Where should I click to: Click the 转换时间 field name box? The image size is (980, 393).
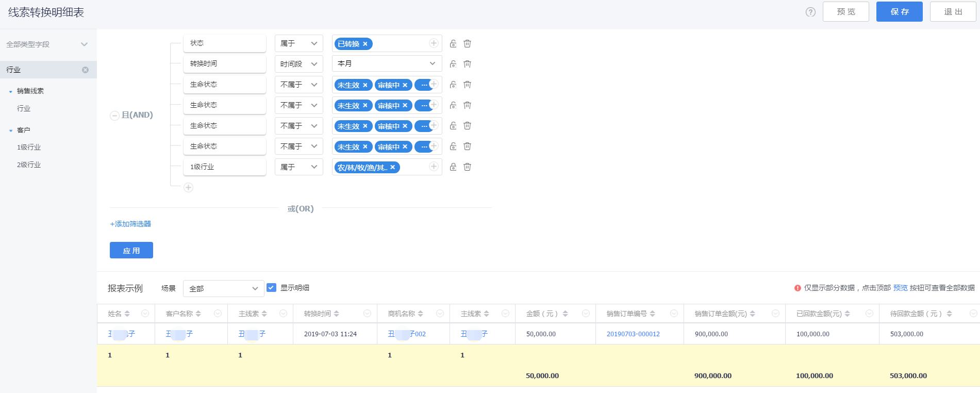point(225,64)
